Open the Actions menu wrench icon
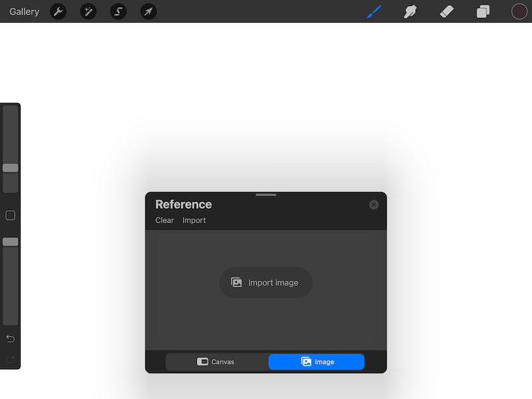This screenshot has height=399, width=532. pyautogui.click(x=58, y=11)
